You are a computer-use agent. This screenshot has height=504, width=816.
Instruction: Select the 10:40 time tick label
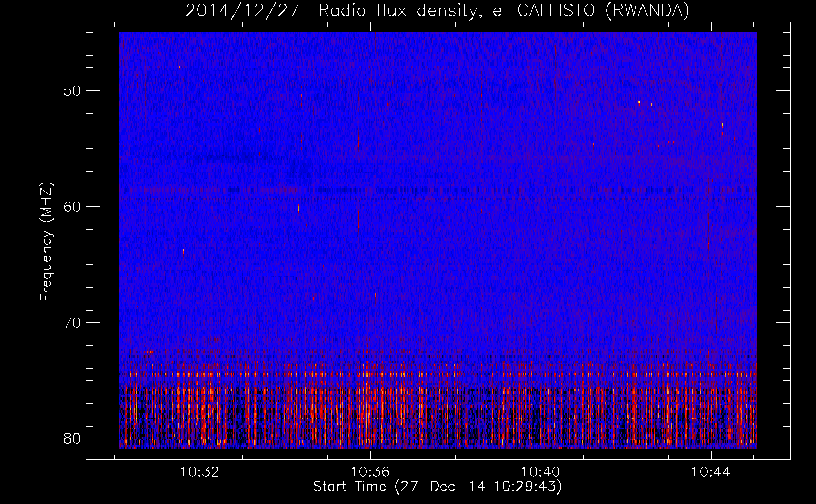click(x=541, y=472)
